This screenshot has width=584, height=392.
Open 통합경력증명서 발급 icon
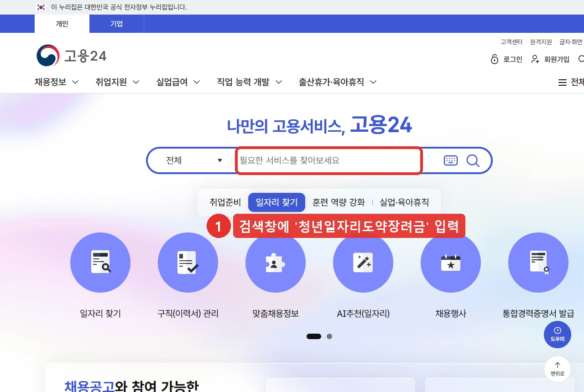pos(538,263)
